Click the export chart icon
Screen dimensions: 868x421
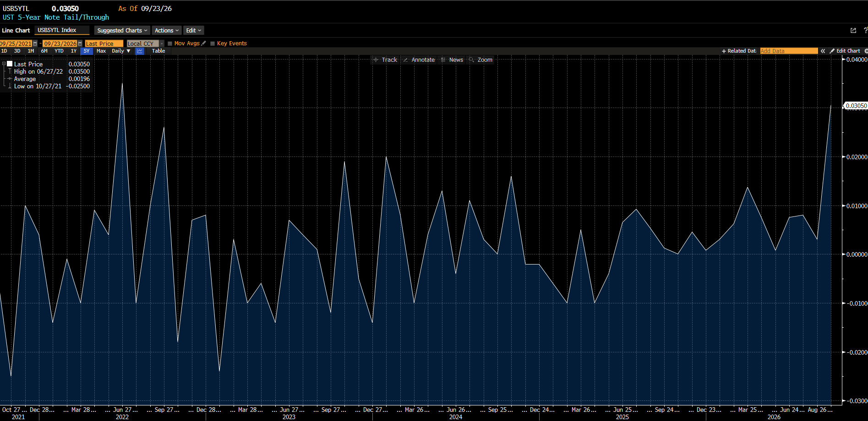[853, 30]
